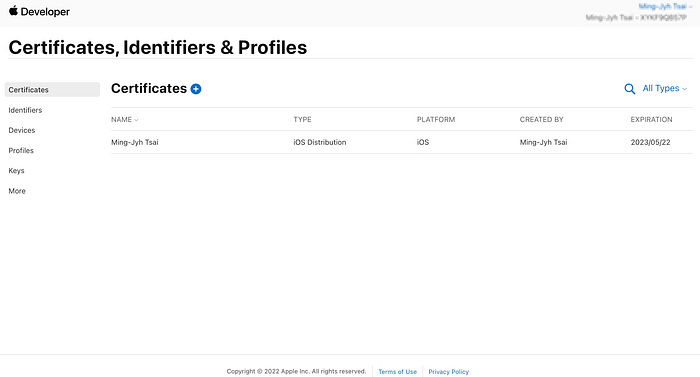
Task: Switch to Profiles in the sidebar
Action: (x=21, y=151)
